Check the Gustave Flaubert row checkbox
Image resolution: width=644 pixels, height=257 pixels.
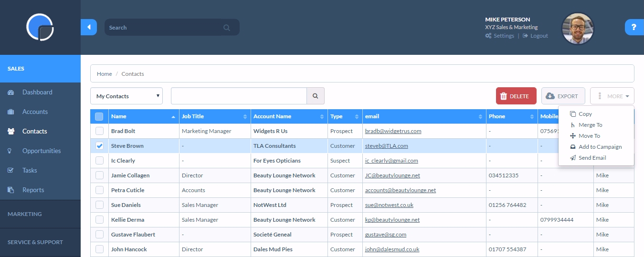click(x=99, y=235)
